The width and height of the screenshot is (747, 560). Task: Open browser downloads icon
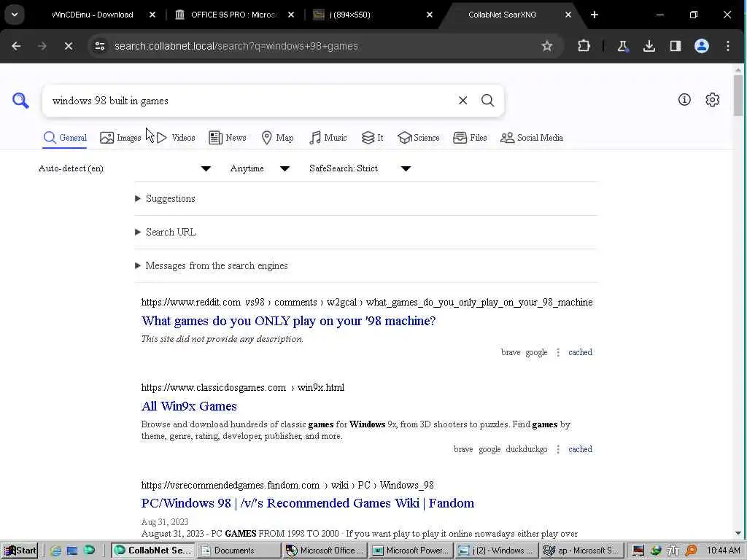point(649,46)
